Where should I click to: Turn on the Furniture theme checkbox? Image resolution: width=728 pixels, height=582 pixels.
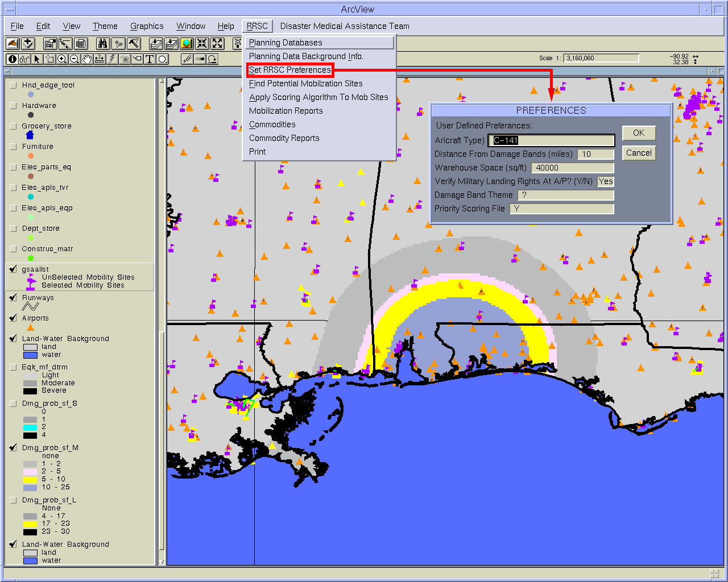click(13, 147)
